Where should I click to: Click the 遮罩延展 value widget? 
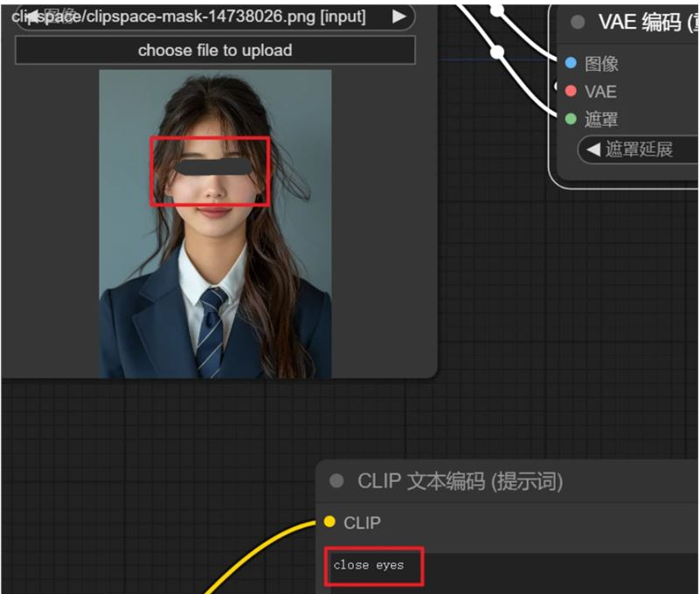click(639, 149)
